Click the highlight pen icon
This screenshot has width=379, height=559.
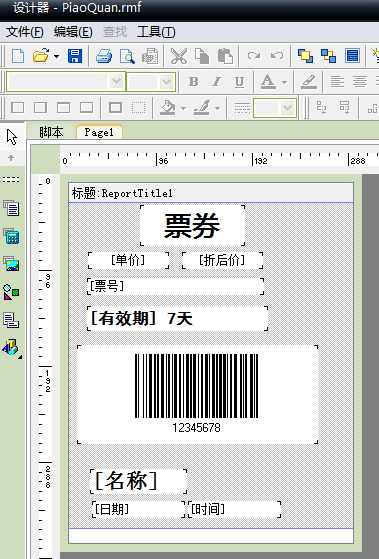[x=308, y=82]
